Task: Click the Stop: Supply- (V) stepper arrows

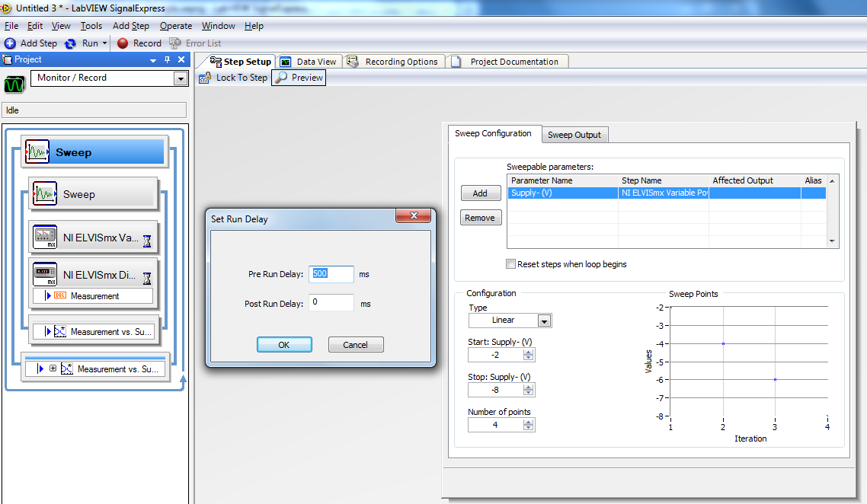Action: 529,390
